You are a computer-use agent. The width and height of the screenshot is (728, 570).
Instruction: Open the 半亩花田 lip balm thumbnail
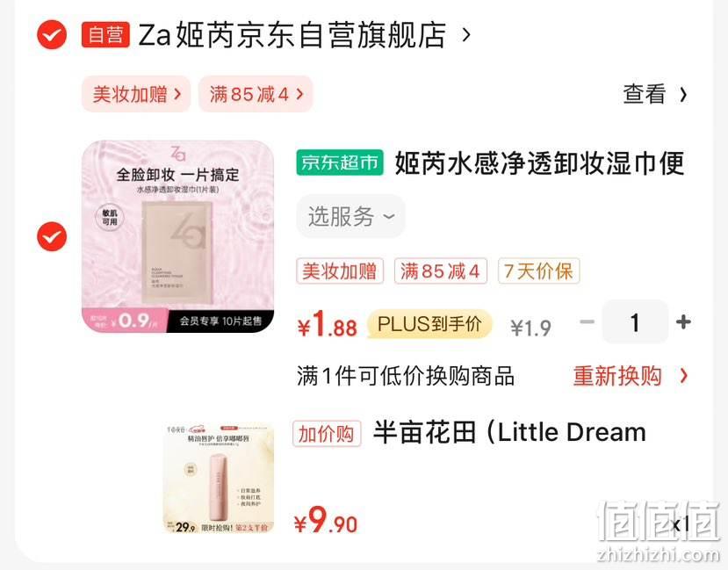point(218,478)
